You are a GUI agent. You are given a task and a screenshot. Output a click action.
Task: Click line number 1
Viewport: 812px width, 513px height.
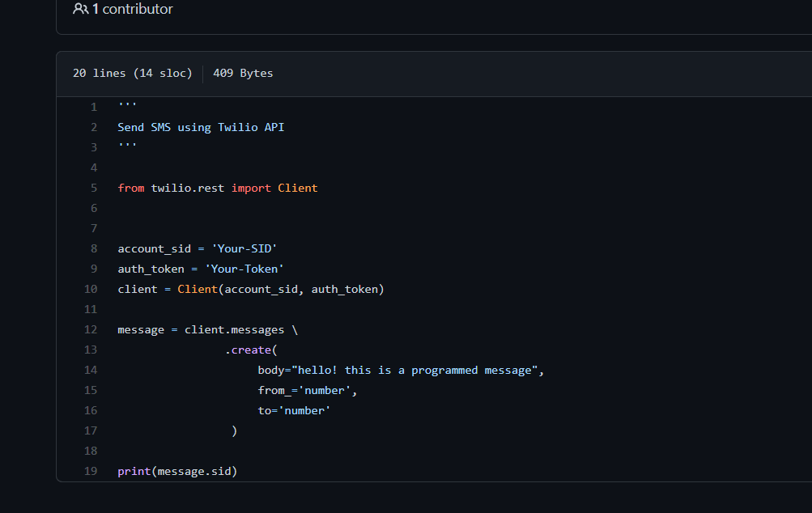[94, 107]
